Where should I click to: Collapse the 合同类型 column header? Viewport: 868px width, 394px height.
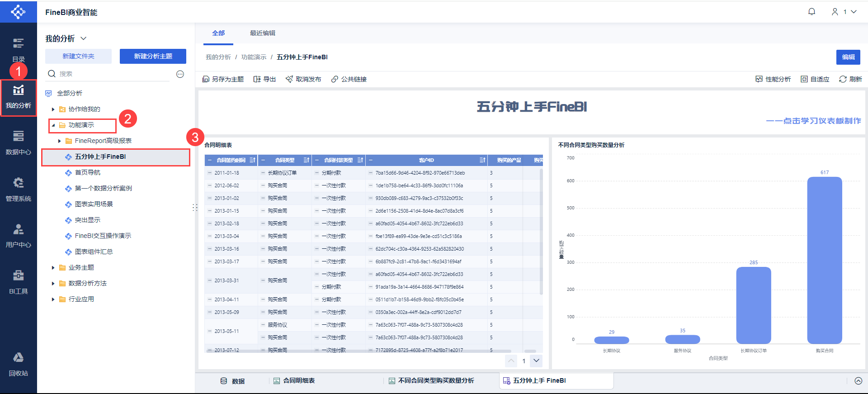263,160
